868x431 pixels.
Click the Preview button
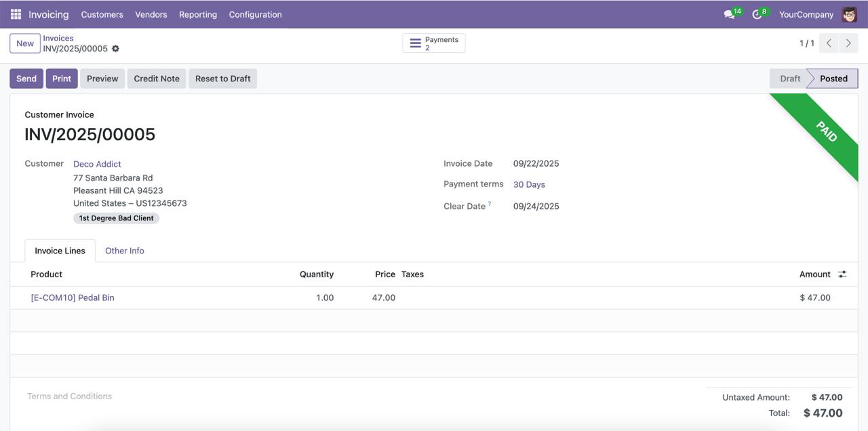point(102,79)
